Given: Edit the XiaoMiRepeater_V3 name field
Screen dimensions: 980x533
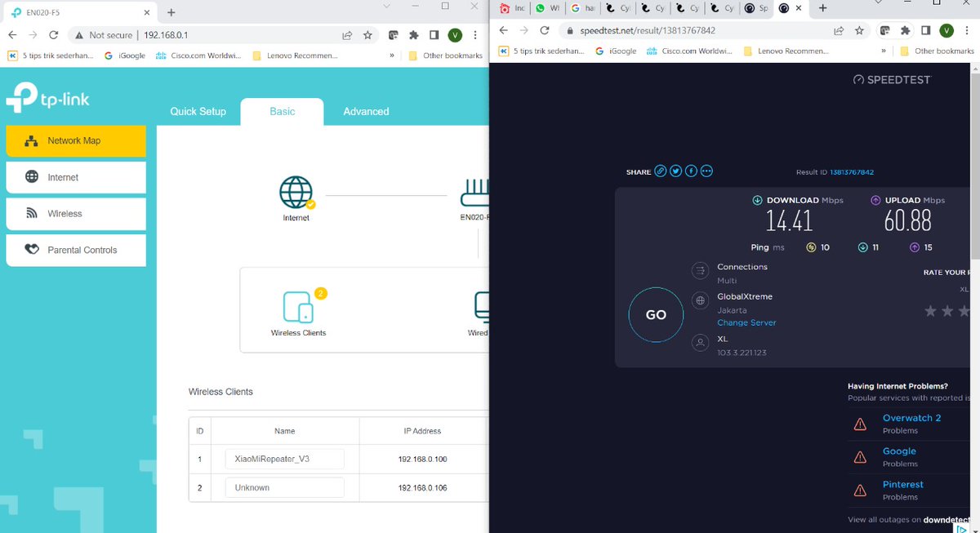Looking at the screenshot, I should 285,459.
